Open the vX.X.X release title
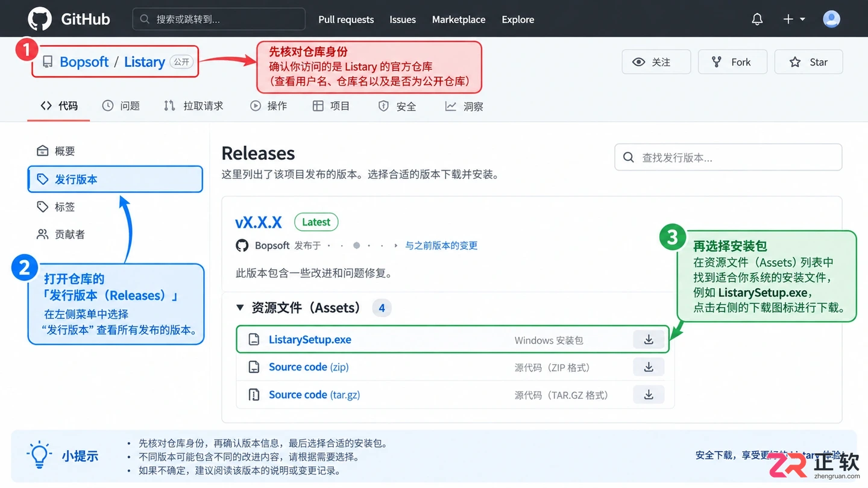This screenshot has height=488, width=868. tap(259, 222)
